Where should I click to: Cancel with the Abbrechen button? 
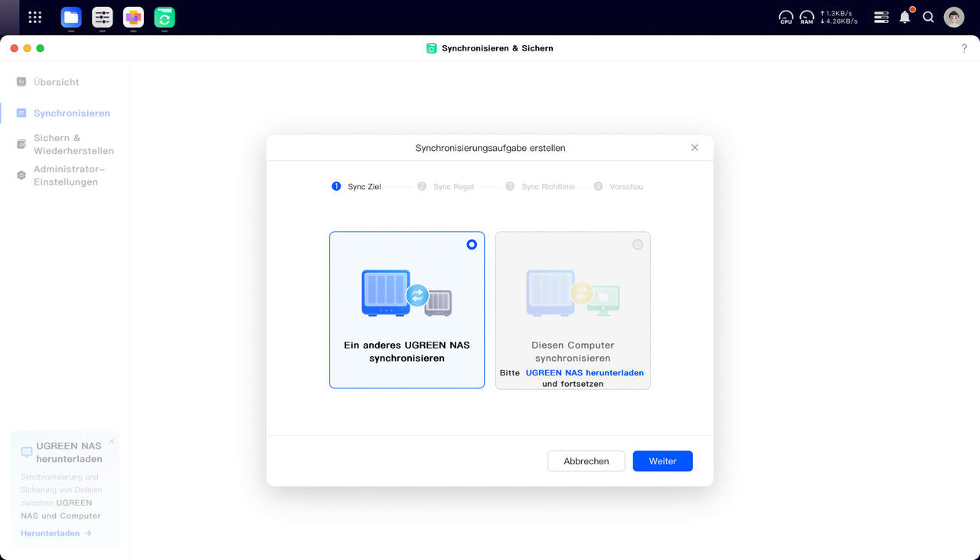coord(586,461)
